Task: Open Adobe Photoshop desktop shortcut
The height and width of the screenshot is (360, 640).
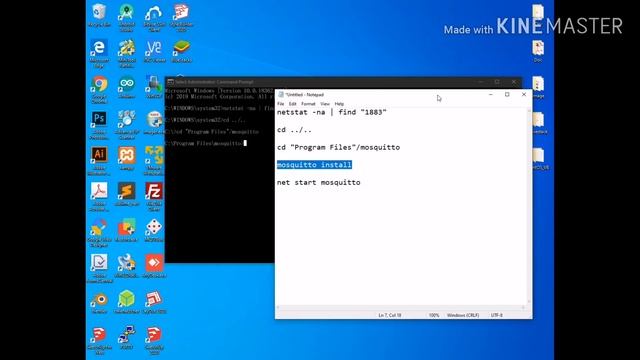Action: tap(99, 125)
